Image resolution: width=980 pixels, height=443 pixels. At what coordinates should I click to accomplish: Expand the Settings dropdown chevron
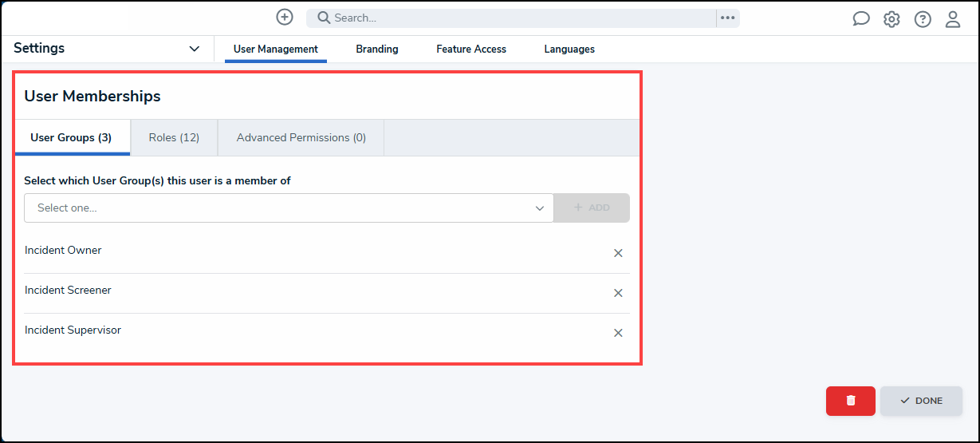[195, 49]
